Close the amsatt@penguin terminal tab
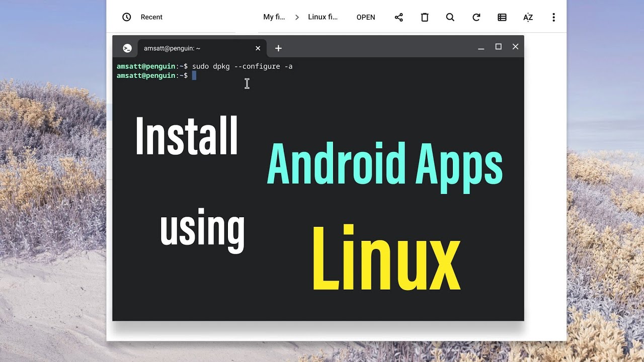The width and height of the screenshot is (644, 362). point(258,48)
